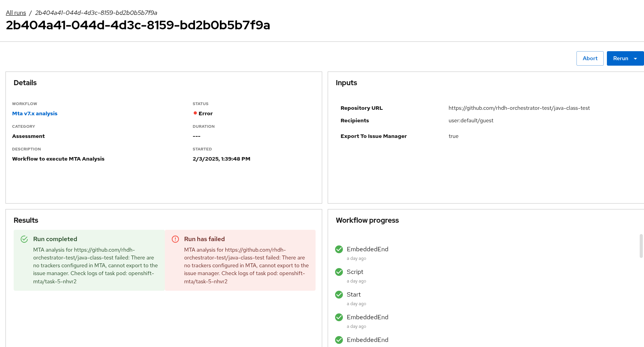Screen dimensions: 644x347
Task: Click the Run completed success icon
Action: click(24, 239)
